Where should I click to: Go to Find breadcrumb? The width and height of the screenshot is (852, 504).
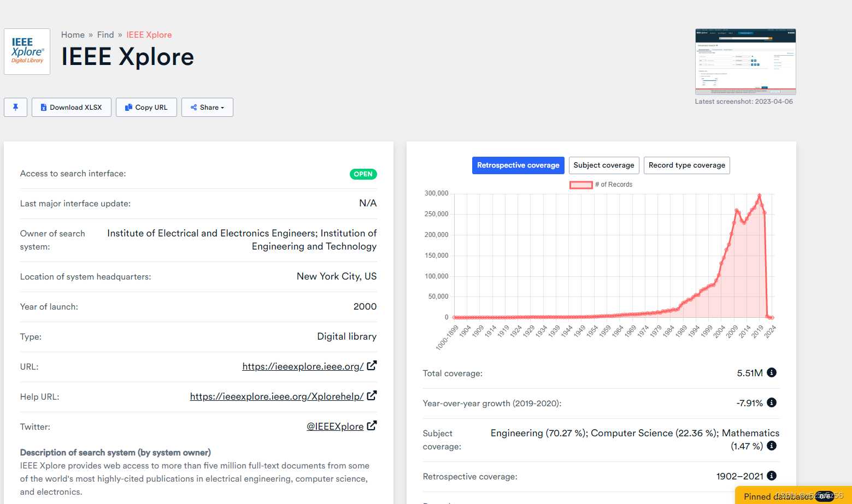[x=105, y=35]
